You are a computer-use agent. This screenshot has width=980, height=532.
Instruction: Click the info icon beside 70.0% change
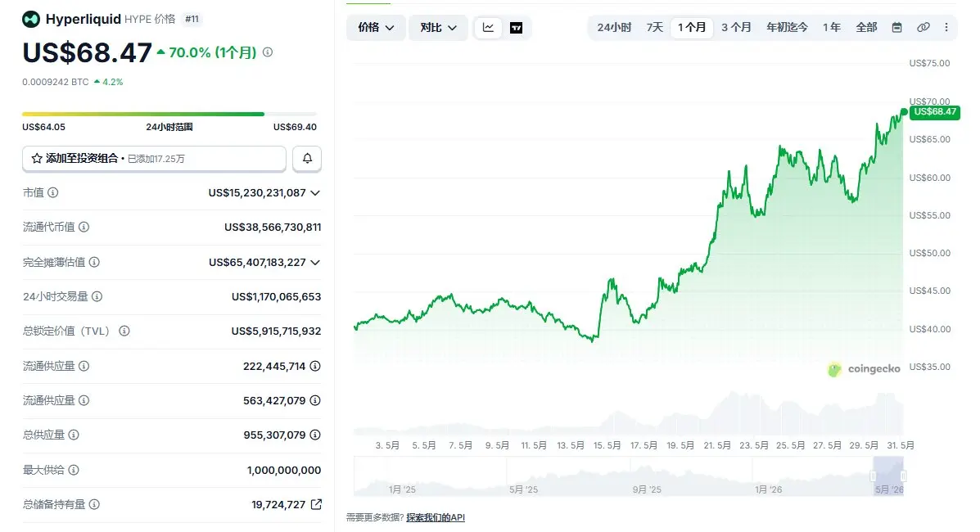268,52
